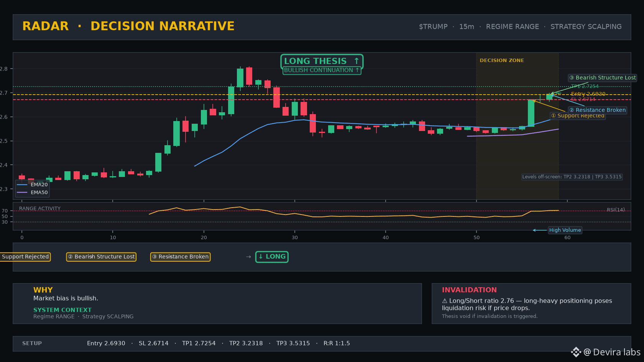644x362 pixels.
Task: Click the tall green breakout candle inside the decision zone
Action: click(x=531, y=113)
